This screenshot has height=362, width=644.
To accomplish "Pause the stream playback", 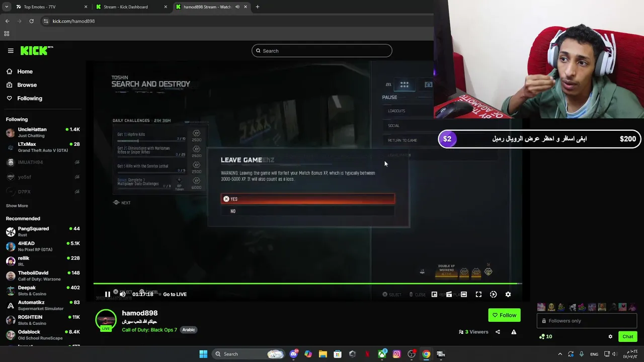I will (x=107, y=294).
